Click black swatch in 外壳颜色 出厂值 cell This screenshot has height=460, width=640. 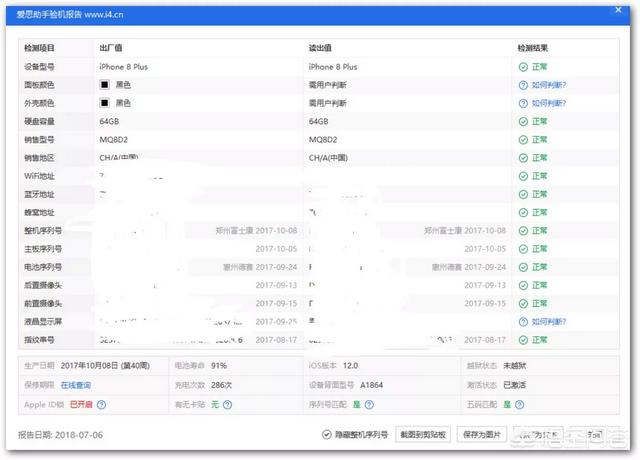click(104, 103)
